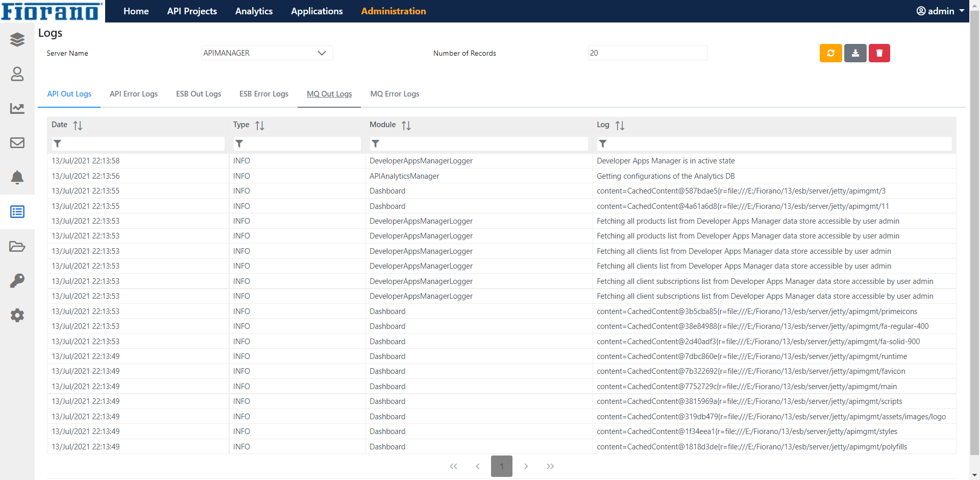The height and width of the screenshot is (480, 980).
Task: Sort table by Log column arrows
Action: click(x=620, y=125)
